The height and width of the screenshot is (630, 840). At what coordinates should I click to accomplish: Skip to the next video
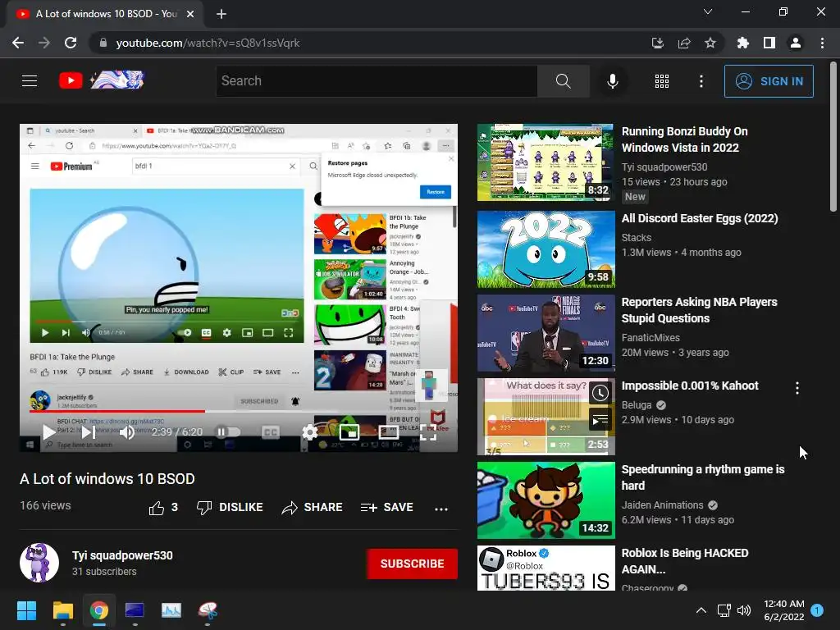(89, 431)
